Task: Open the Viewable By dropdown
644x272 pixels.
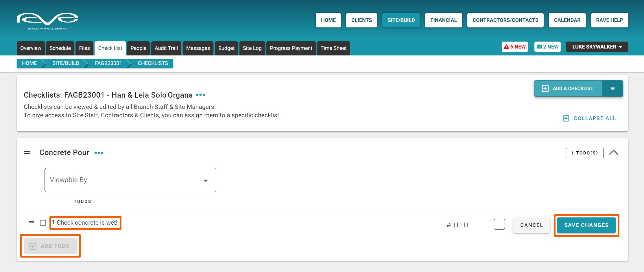Action: (x=130, y=180)
